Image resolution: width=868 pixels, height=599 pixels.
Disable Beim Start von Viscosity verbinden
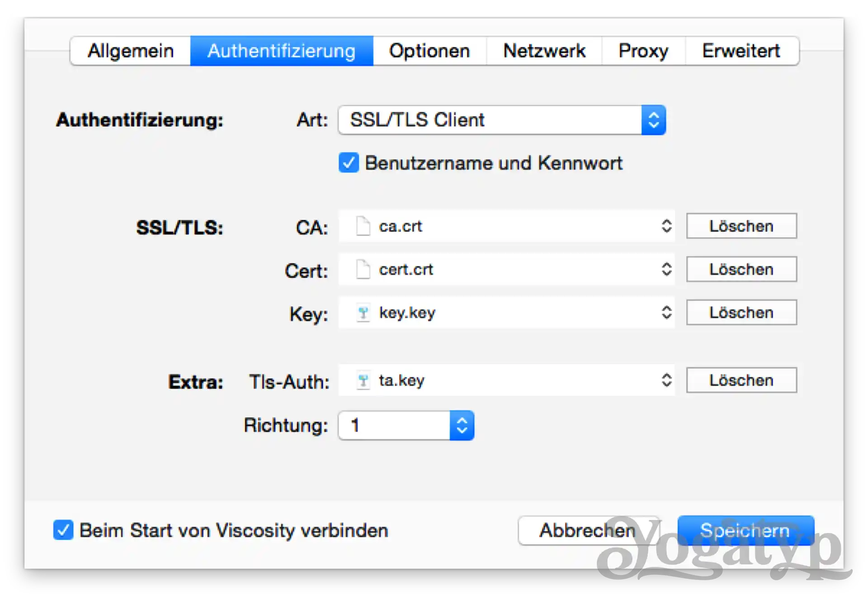point(63,530)
